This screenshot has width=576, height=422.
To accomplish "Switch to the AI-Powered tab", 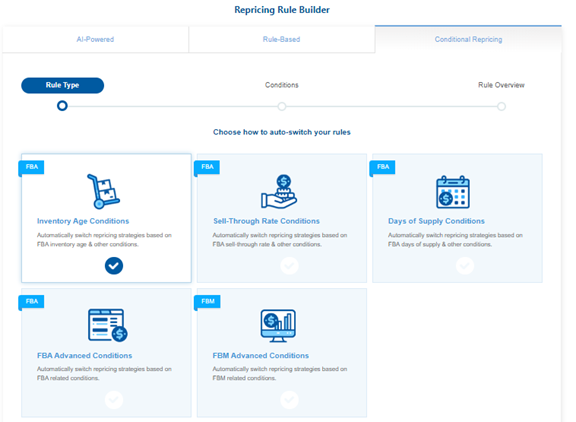I will pyautogui.click(x=95, y=39).
